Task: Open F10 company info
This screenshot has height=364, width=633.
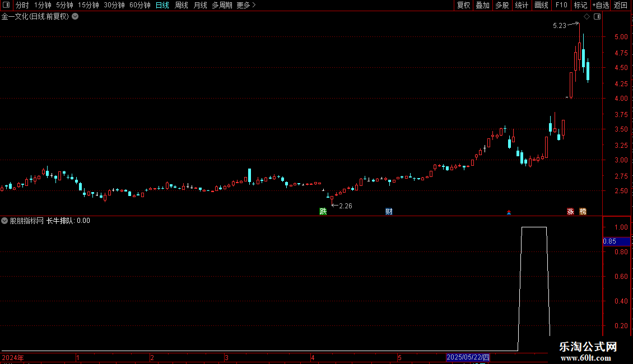Action: coord(561,5)
